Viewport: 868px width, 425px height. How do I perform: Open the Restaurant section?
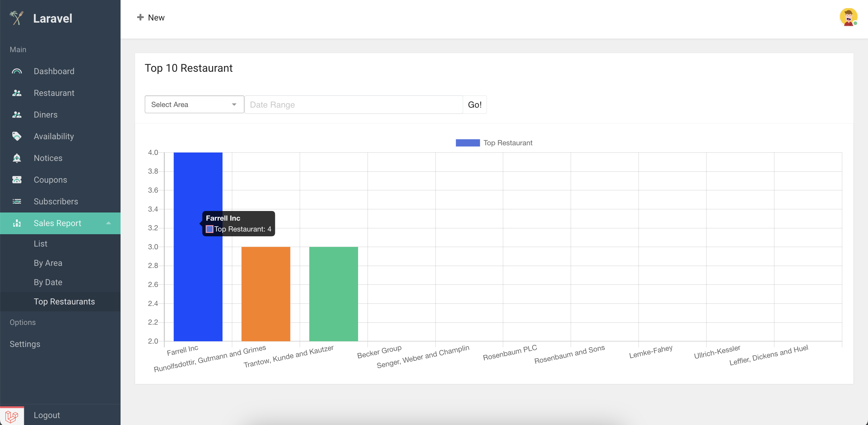54,93
